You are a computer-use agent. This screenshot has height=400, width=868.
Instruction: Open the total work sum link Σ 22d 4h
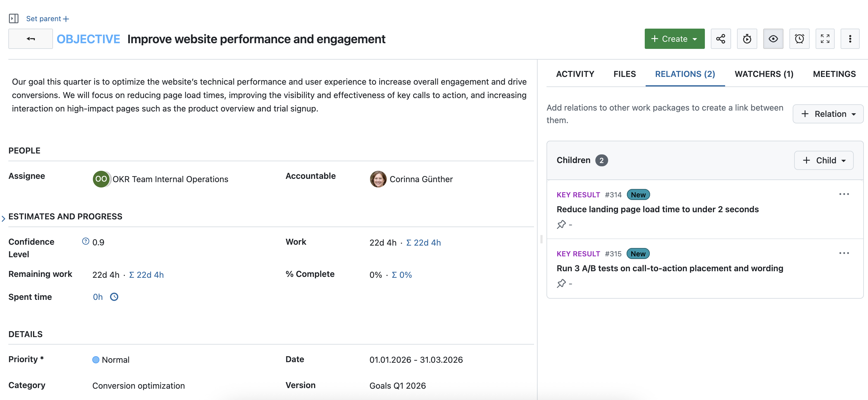coord(424,242)
